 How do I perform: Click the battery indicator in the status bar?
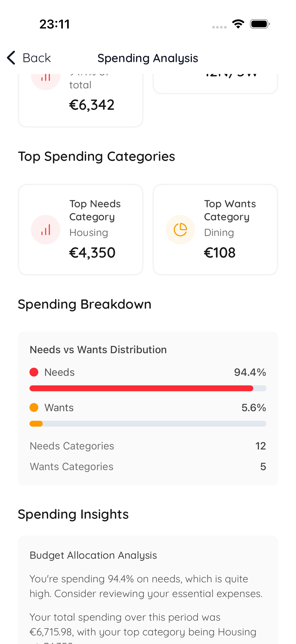pos(259,24)
